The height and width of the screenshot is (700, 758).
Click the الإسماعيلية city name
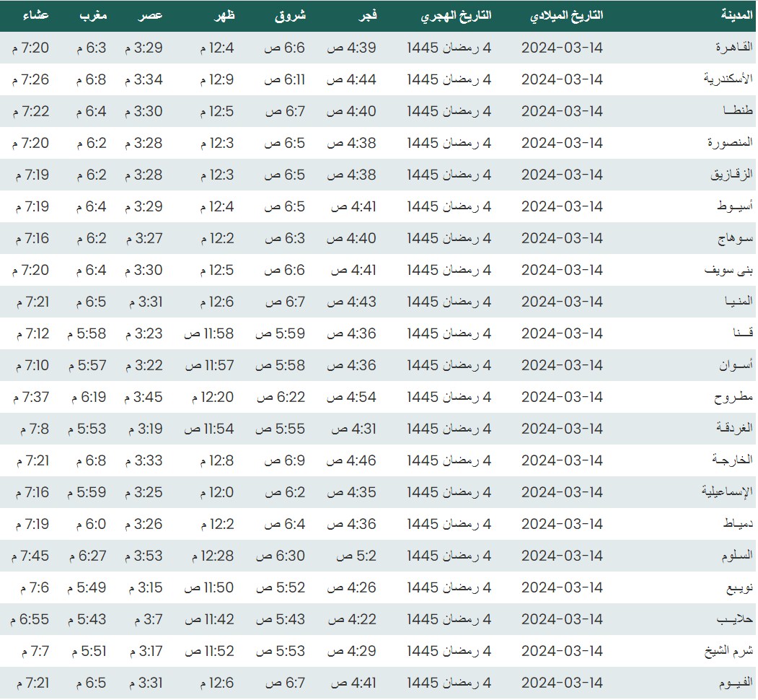coord(727,492)
